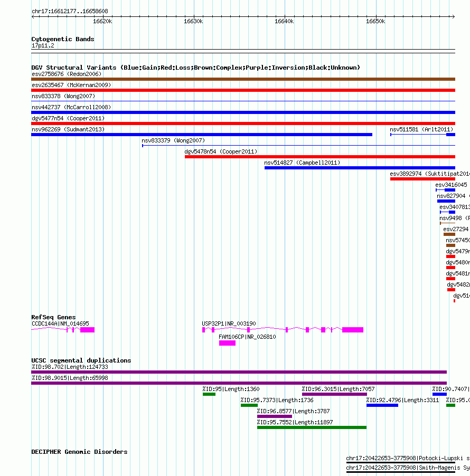The image size is (470, 476).
Task: Click the 16650k ruler marker
Action: 375,22
